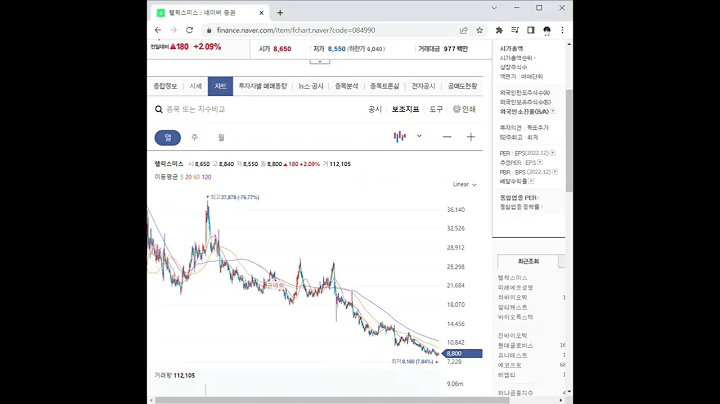
Task: Reload the page with refresh icon
Action: coord(189,30)
